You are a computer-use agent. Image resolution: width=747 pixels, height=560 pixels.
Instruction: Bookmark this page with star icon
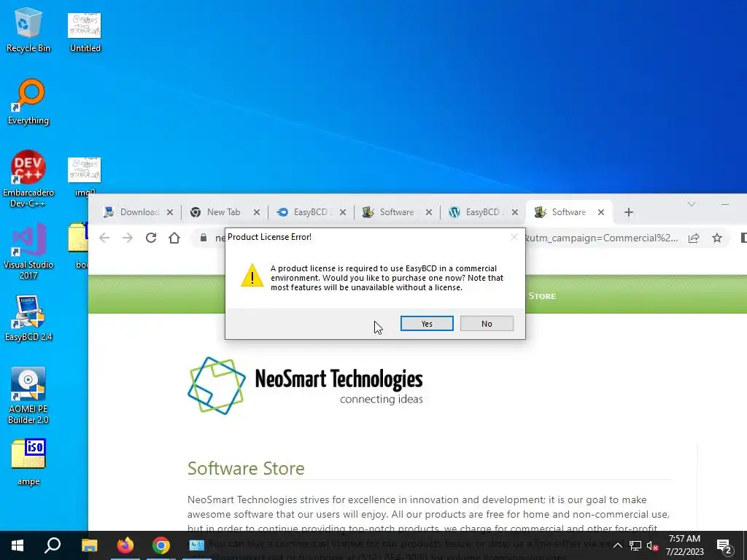(717, 238)
